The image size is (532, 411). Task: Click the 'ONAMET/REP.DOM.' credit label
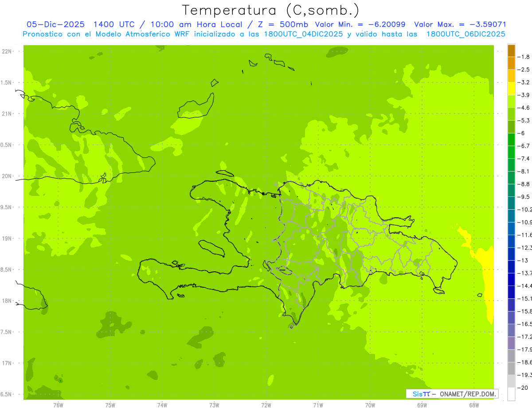click(x=468, y=394)
